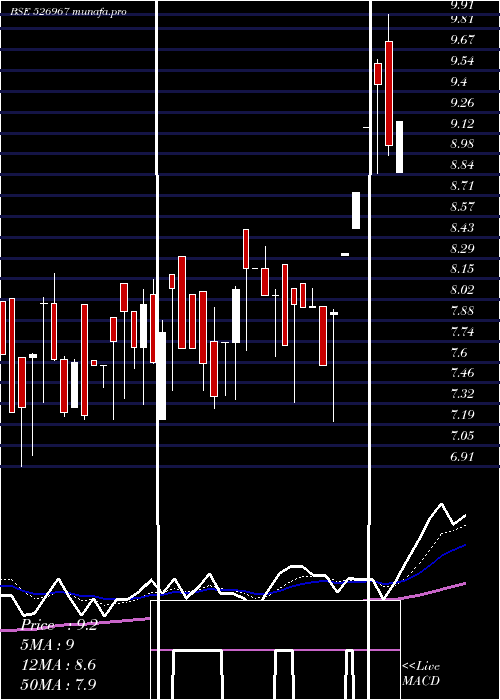The width and height of the screenshot is (500, 700).
Task: Click the 7.6 price axis label
Action: pyautogui.click(x=458, y=353)
